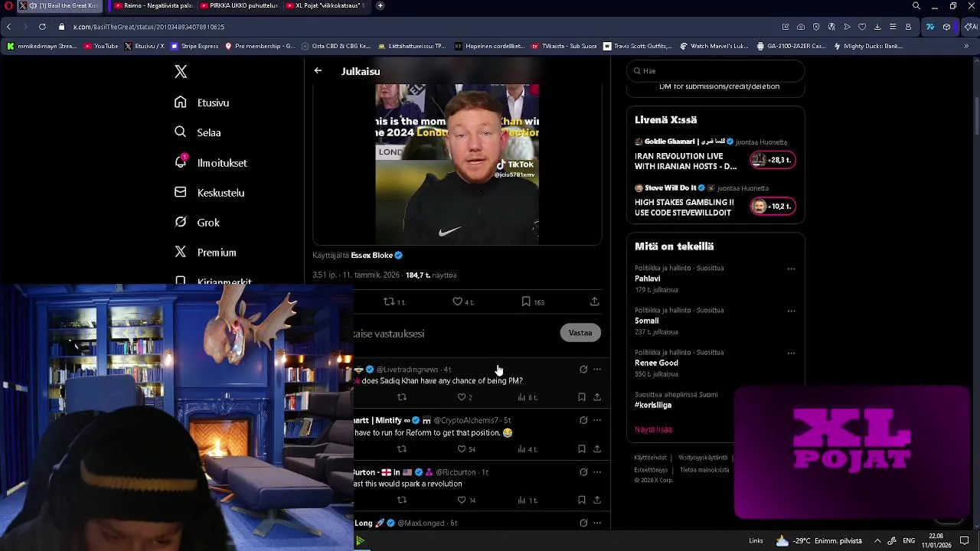Repost the main post (1 t.)

point(394,302)
